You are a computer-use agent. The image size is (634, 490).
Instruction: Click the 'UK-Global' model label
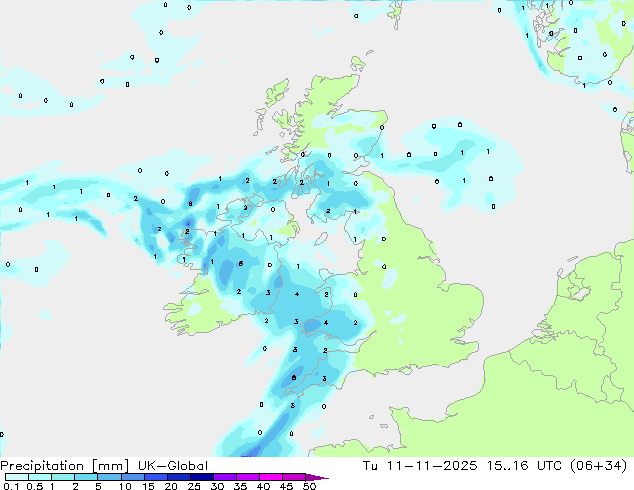173,466
